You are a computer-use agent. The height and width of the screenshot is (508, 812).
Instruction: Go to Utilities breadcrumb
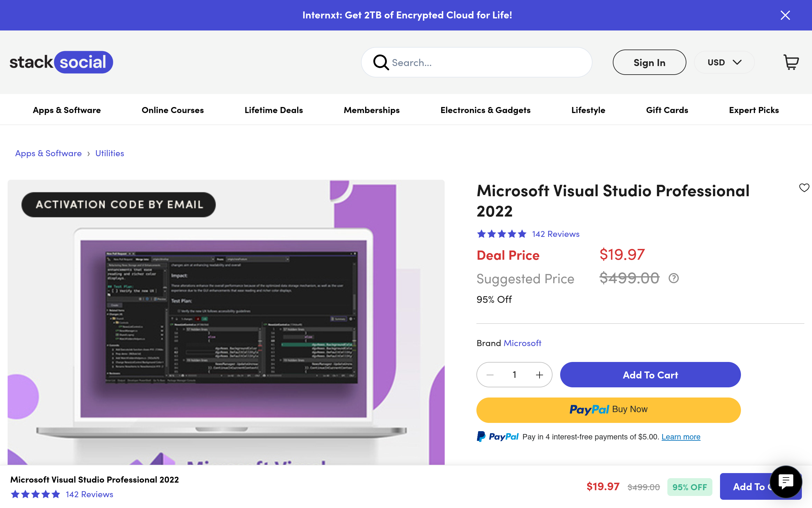pyautogui.click(x=110, y=153)
